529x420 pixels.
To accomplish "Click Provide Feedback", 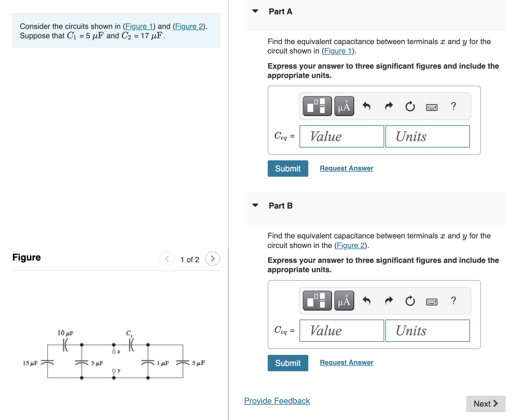I will (x=276, y=401).
